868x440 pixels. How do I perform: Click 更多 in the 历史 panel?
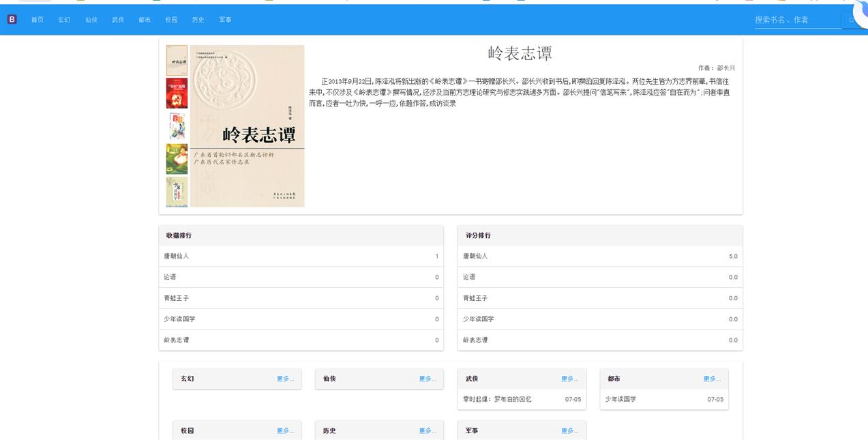click(x=428, y=431)
